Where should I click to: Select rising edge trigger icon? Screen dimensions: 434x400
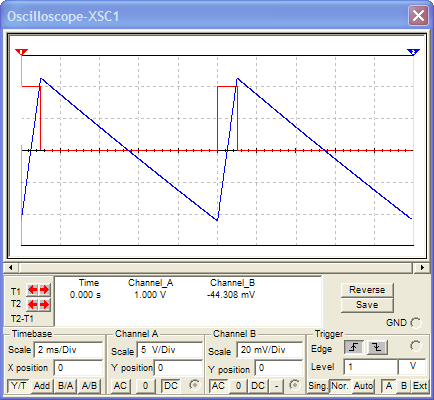pos(354,348)
